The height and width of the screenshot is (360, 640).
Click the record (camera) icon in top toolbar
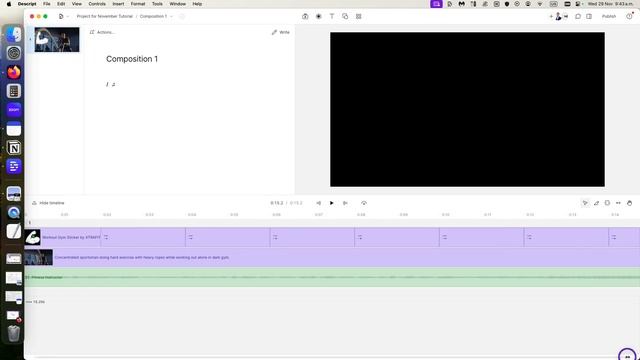305,16
